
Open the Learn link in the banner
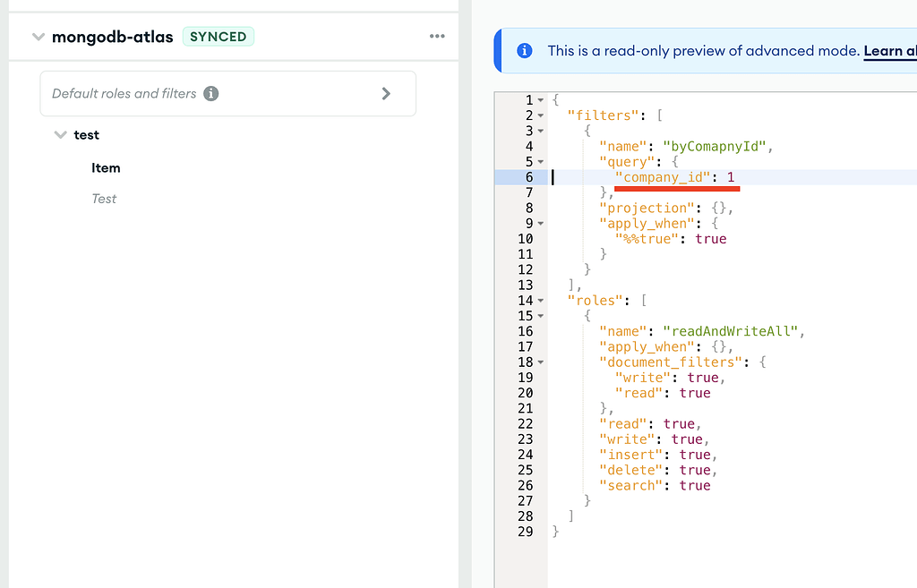pyautogui.click(x=888, y=51)
